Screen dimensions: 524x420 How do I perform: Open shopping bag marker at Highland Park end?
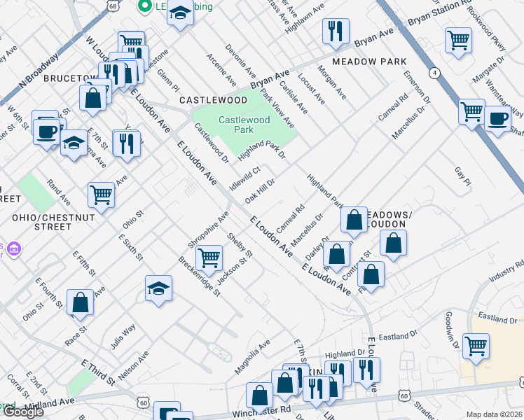[x=354, y=220]
